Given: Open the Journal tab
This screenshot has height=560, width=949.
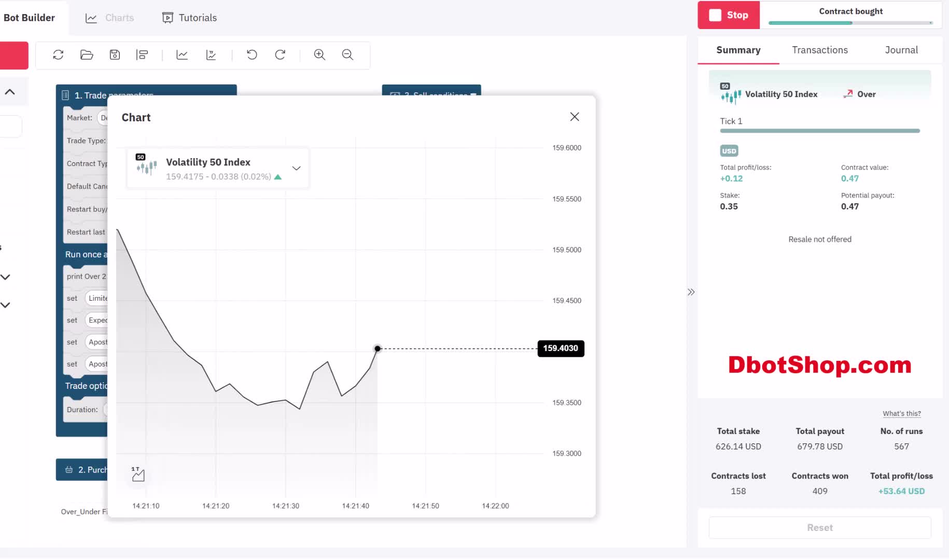Looking at the screenshot, I should pyautogui.click(x=901, y=50).
